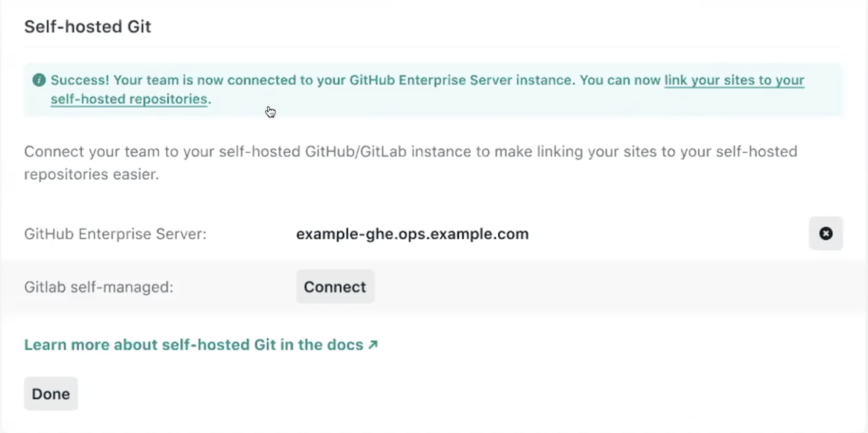Click the 'GitHub Enterprise Server:' label
868x433 pixels.
point(115,233)
